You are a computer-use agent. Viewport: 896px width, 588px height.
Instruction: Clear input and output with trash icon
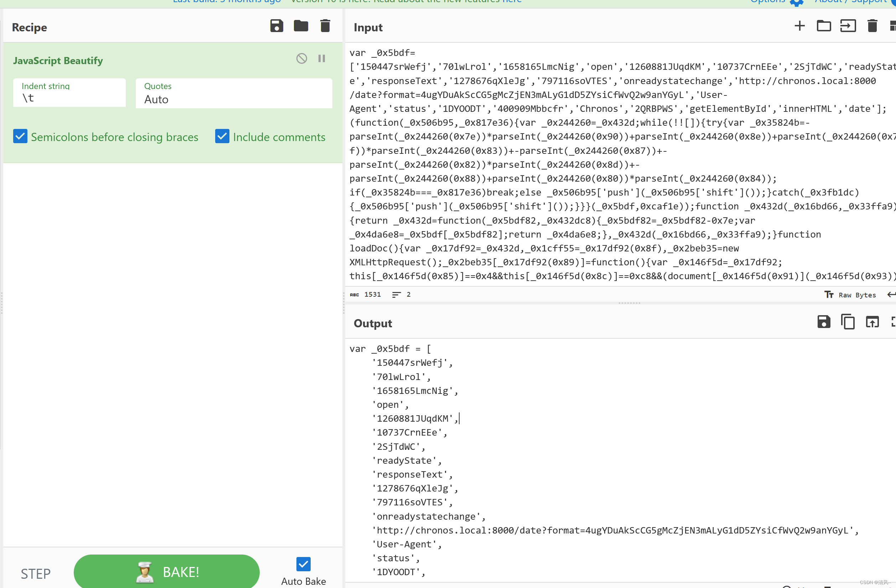coord(872,26)
